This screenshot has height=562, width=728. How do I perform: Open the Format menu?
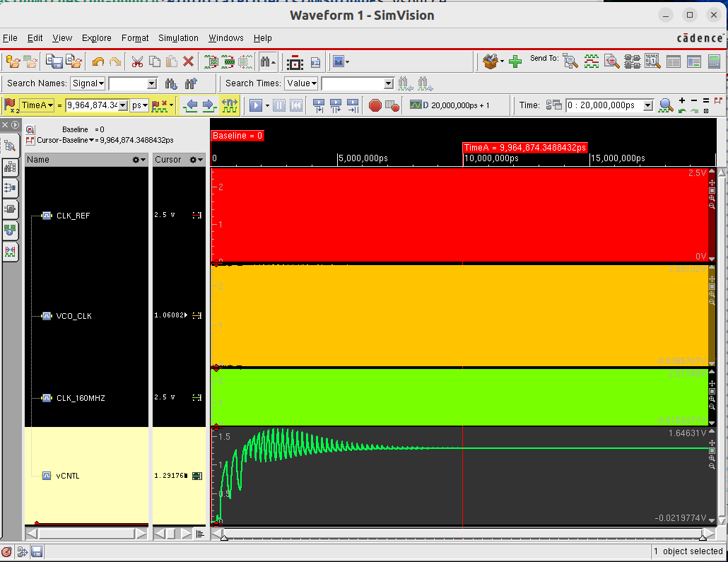135,38
